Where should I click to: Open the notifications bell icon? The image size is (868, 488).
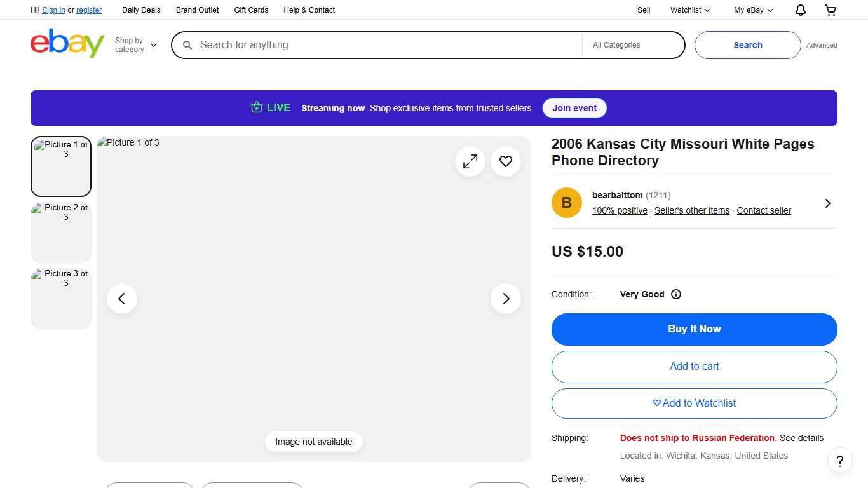click(801, 10)
